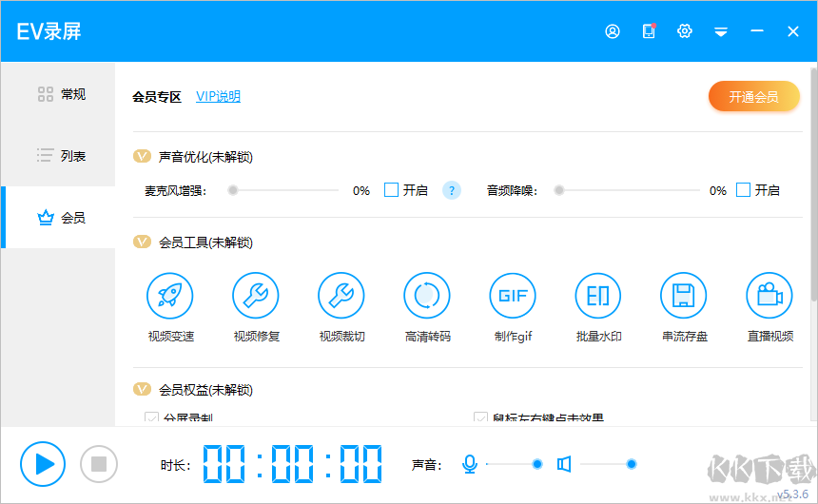Switch to the 常规 tab

tap(58, 94)
